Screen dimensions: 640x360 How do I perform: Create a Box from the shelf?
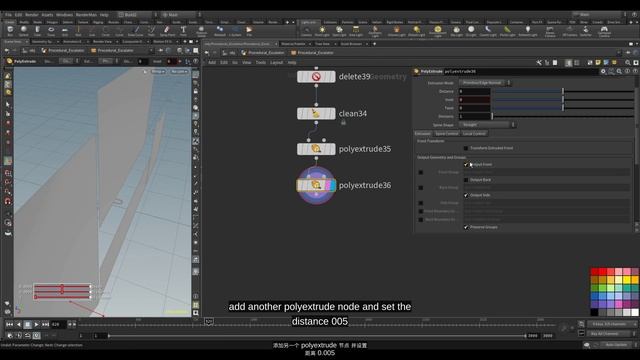[x=10, y=31]
